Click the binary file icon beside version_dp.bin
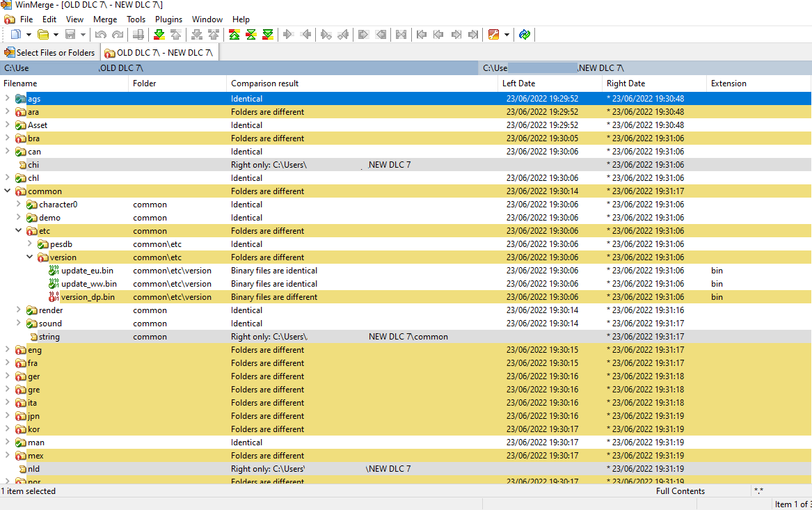This screenshot has height=510, width=812. [x=54, y=296]
